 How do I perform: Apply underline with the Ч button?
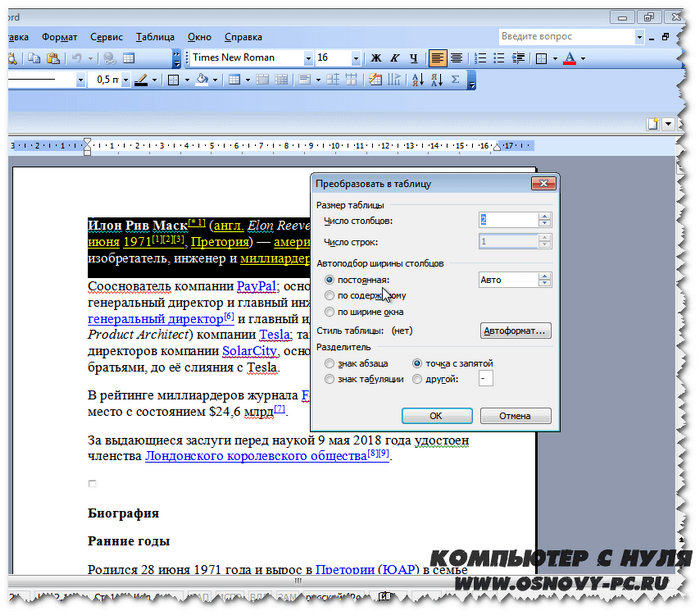coord(413,58)
